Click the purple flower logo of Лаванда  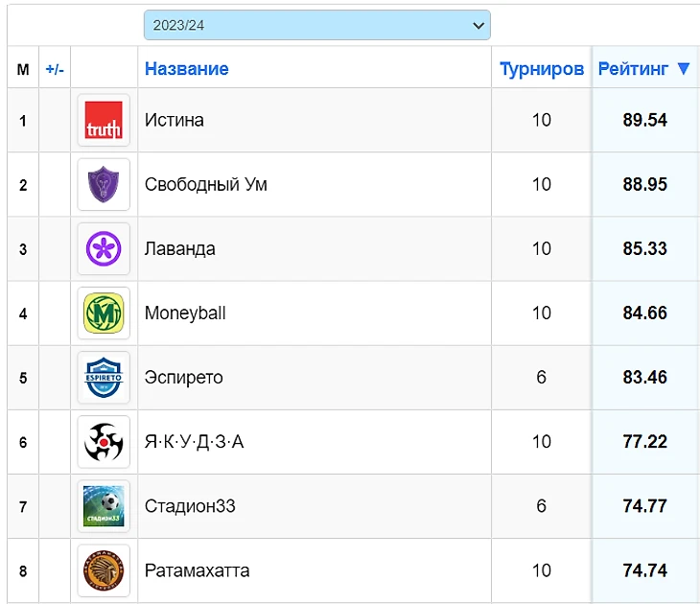pos(104,248)
